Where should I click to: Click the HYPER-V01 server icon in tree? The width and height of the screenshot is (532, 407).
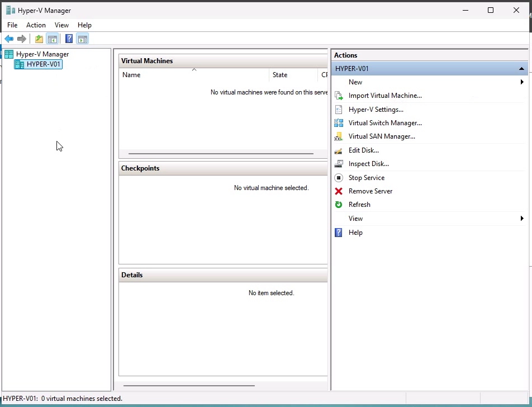[x=20, y=64]
